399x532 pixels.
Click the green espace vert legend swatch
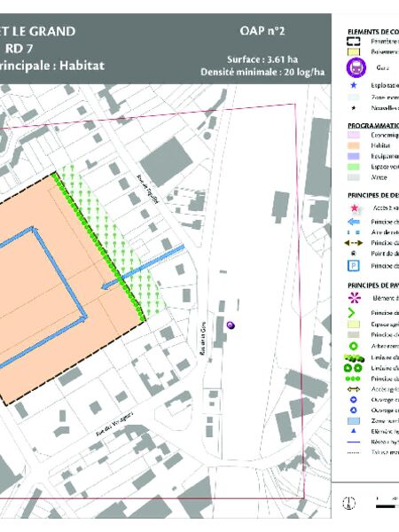coord(354,167)
